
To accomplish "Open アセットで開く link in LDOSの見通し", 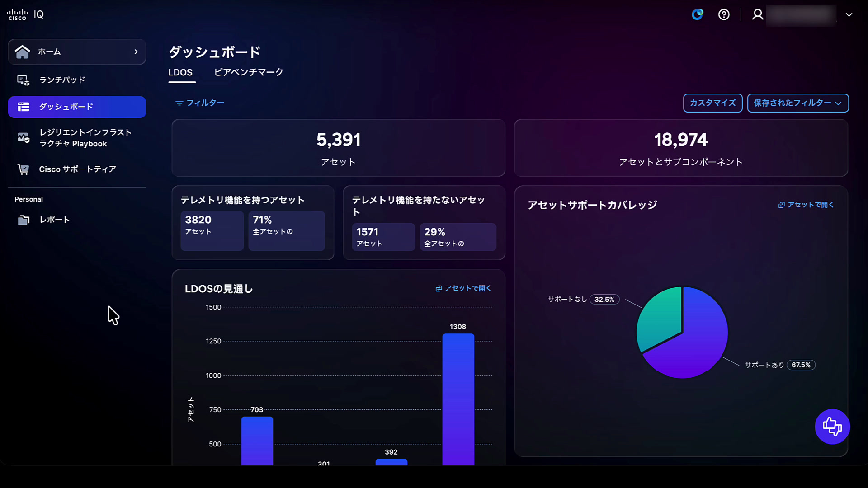I will 463,288.
